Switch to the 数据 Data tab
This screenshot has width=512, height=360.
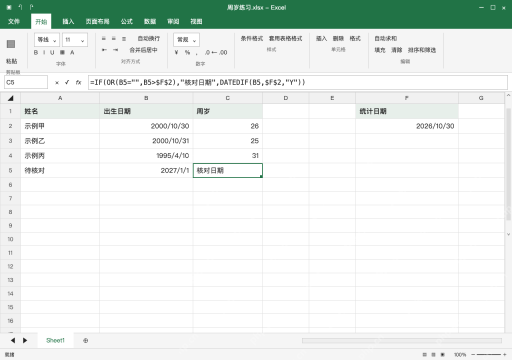coord(150,21)
